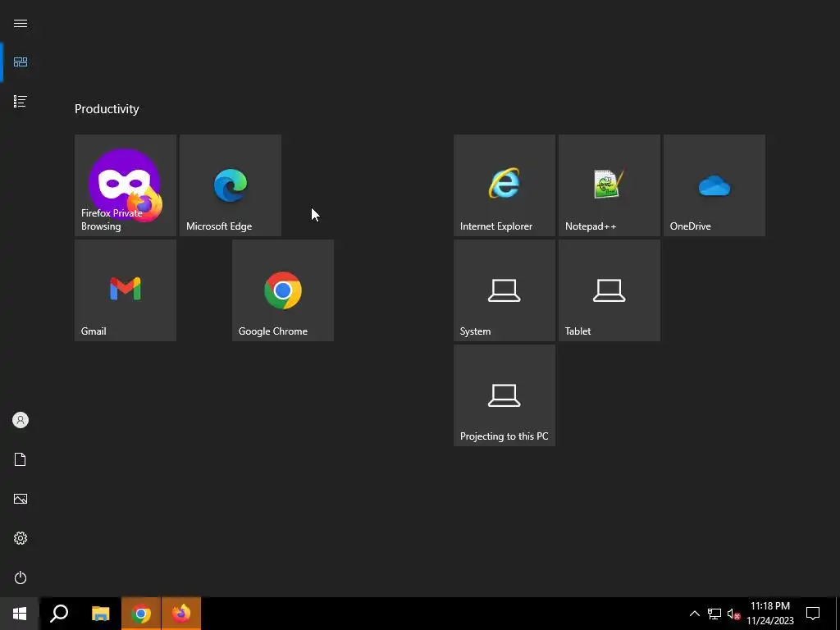Open the Documents folder shortcut
The image size is (840, 630).
point(21,459)
